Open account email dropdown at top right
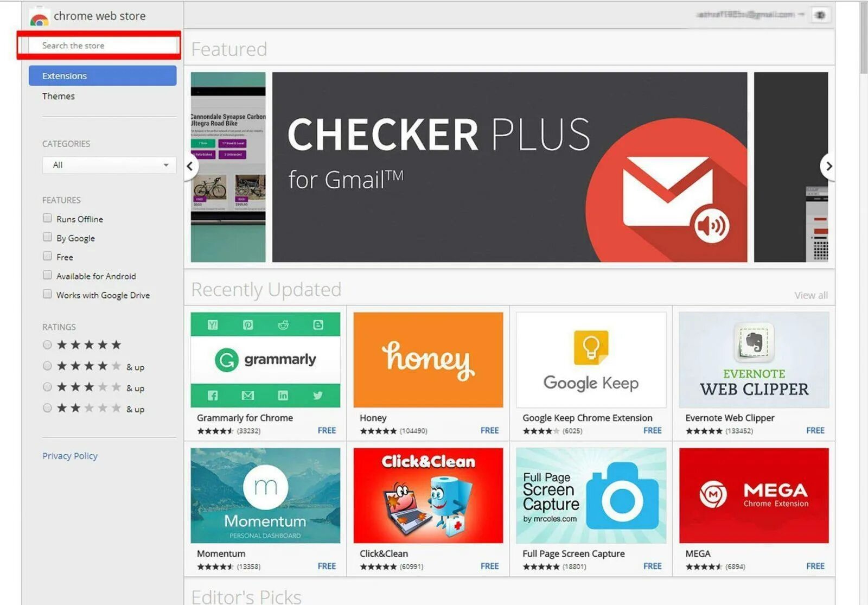This screenshot has width=868, height=605. (x=750, y=15)
